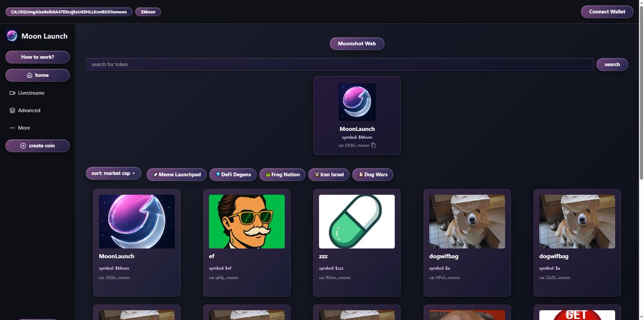Image resolution: width=644 pixels, height=320 pixels.
Task: Copy the featured MoonLaunch contract address
Action: 374,145
